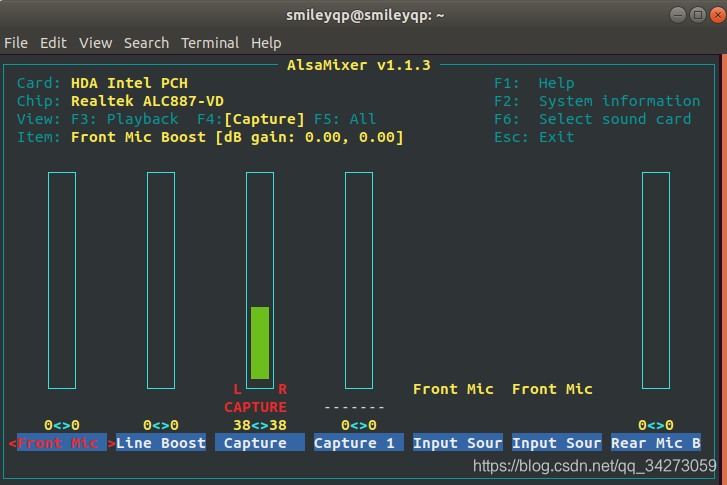
Task: Click the HDA Intel PCH card name
Action: [129, 83]
